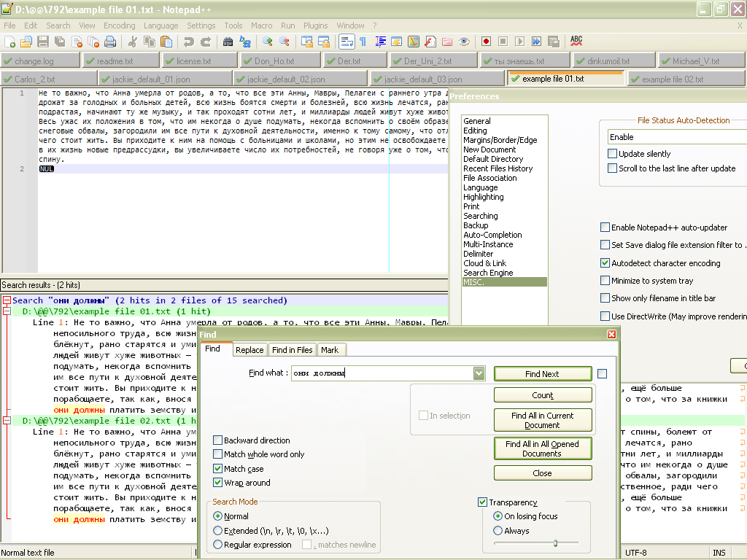Uncheck the Wrap around checkbox

(x=217, y=483)
